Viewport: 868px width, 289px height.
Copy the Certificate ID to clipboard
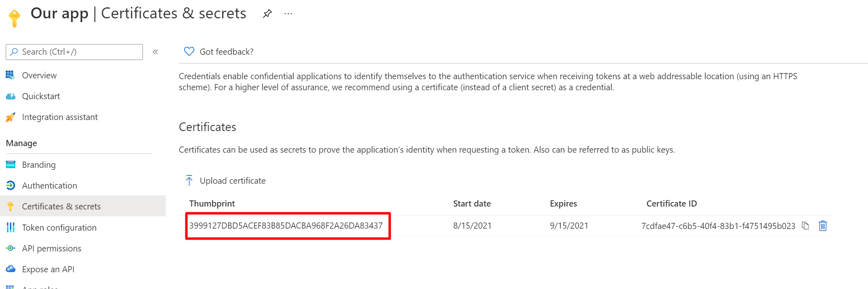(805, 226)
